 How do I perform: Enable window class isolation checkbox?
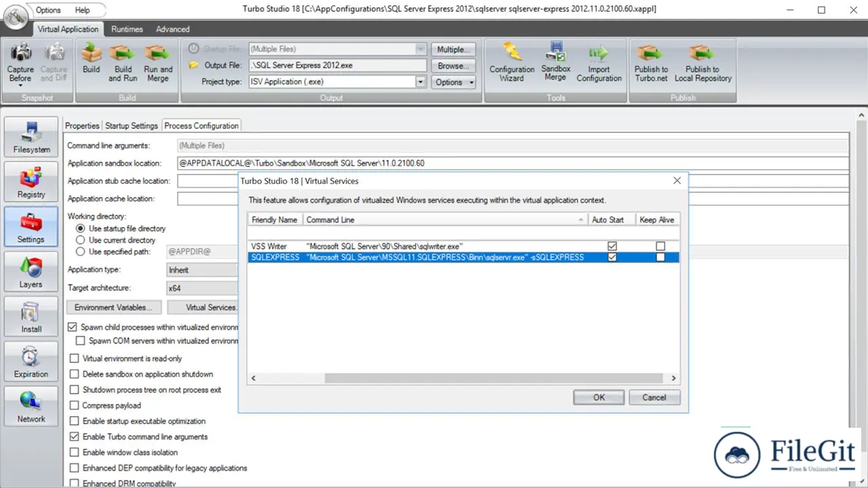point(75,452)
